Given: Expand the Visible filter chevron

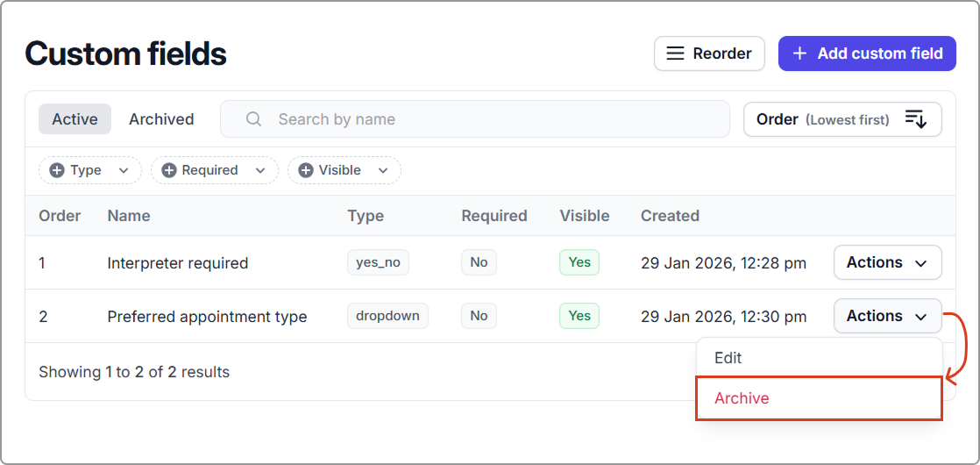Looking at the screenshot, I should click(x=383, y=170).
